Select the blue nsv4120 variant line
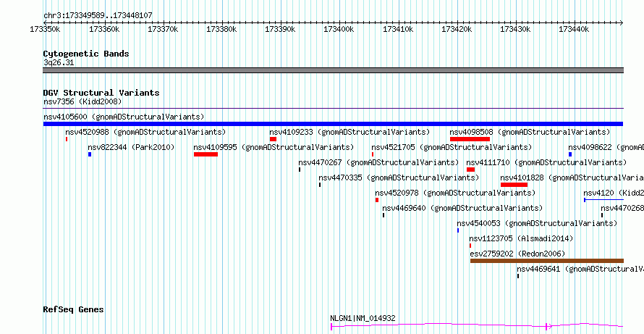This screenshot has height=334, width=644. [603, 200]
